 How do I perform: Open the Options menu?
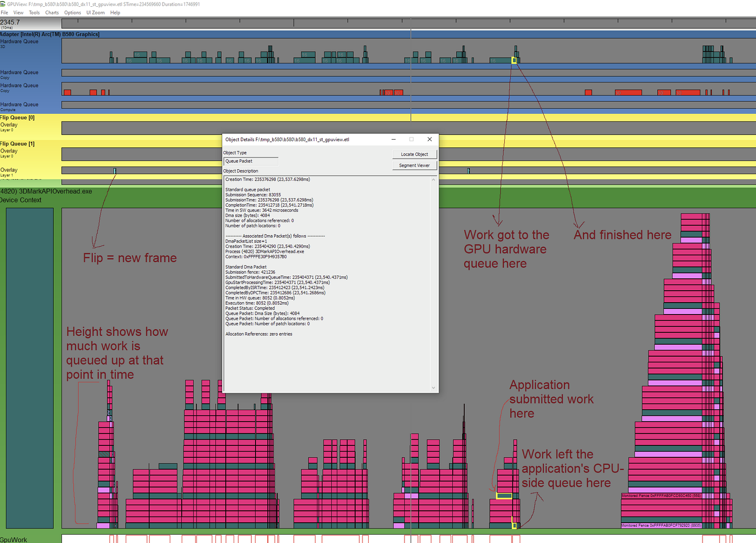click(x=73, y=12)
